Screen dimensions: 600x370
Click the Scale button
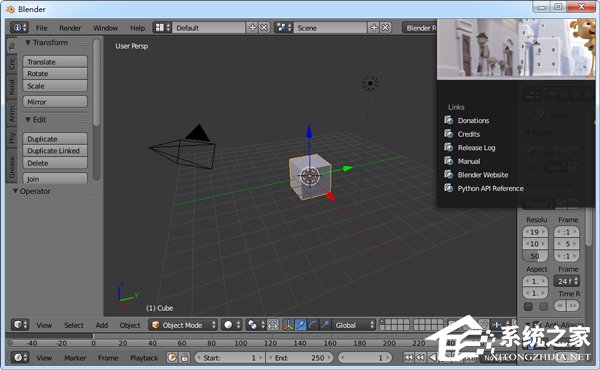pyautogui.click(x=55, y=86)
